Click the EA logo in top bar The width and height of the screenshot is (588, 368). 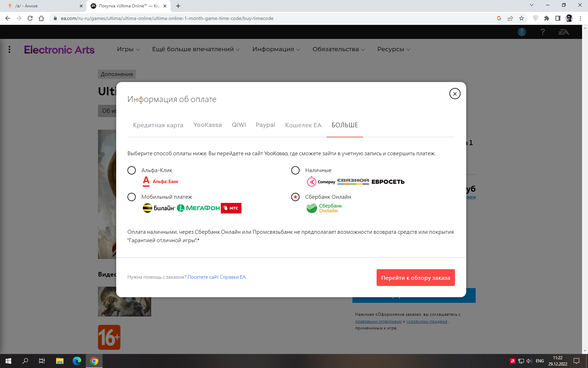[564, 32]
